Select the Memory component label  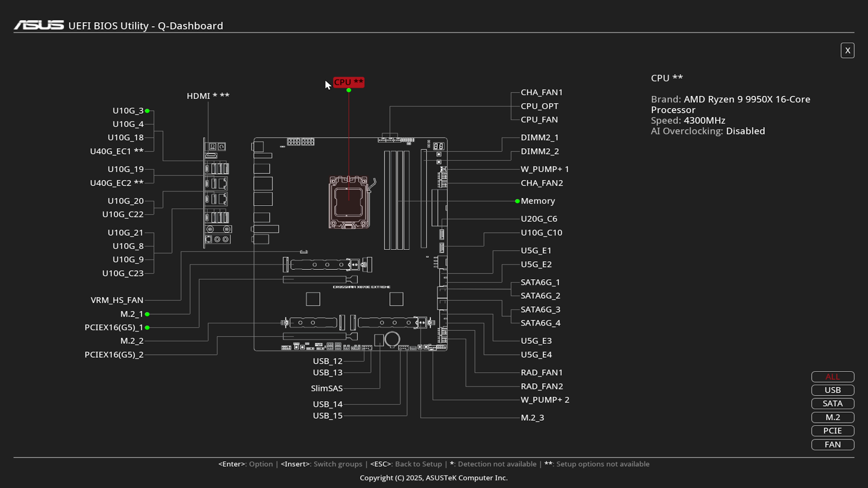click(x=538, y=201)
